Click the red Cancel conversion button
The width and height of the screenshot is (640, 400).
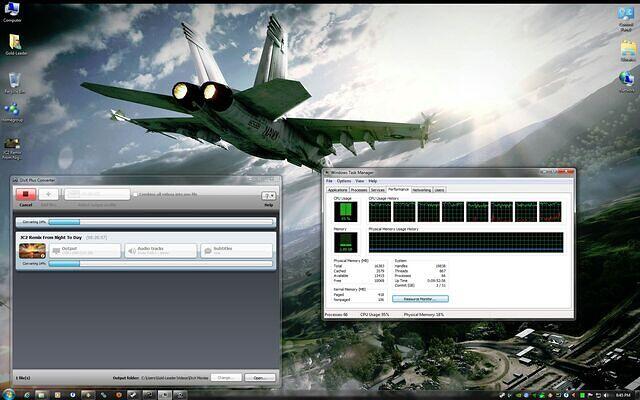tap(26, 196)
